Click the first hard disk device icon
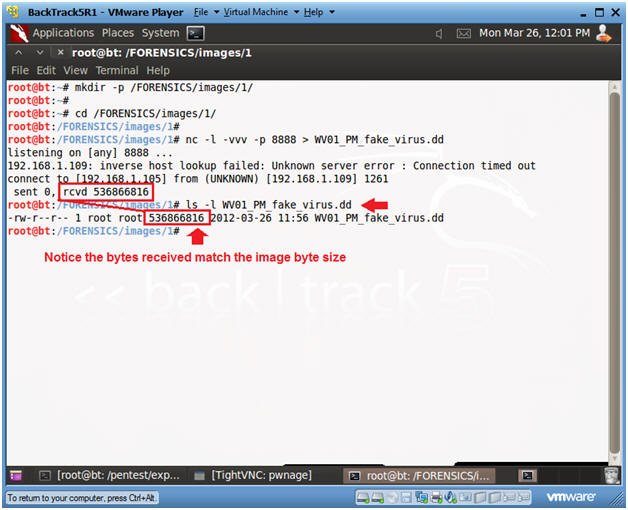Viewport: 628px width, 510px height. pyautogui.click(x=363, y=498)
